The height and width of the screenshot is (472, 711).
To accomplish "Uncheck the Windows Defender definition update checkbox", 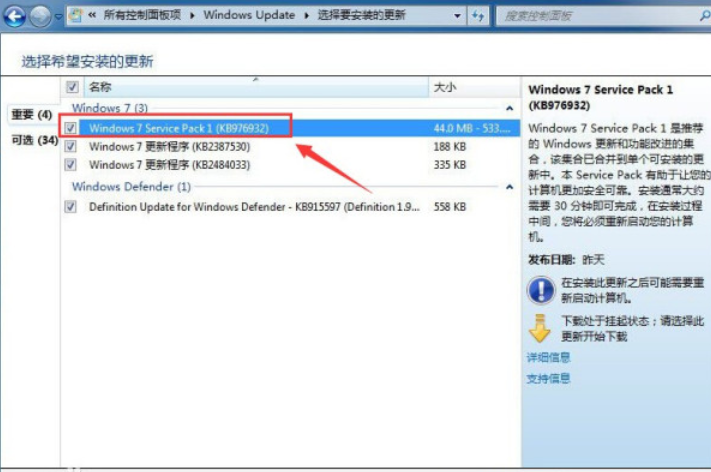I will tap(70, 207).
